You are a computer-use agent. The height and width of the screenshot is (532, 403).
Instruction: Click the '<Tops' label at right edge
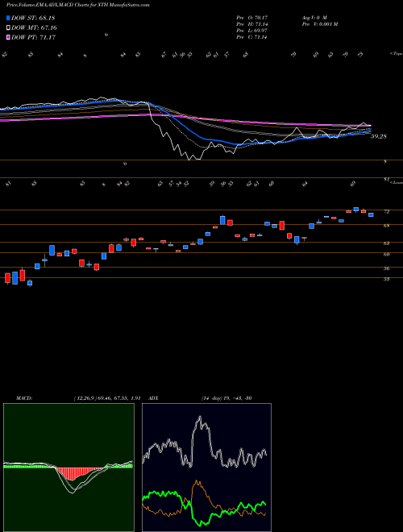[x=396, y=54]
